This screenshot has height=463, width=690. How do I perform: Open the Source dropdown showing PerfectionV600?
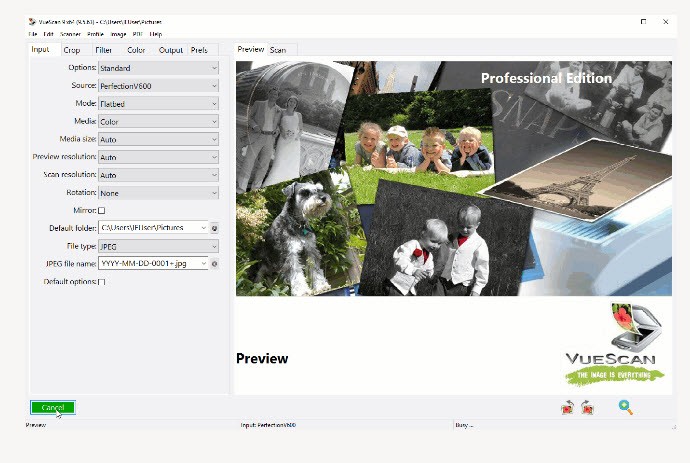click(158, 86)
